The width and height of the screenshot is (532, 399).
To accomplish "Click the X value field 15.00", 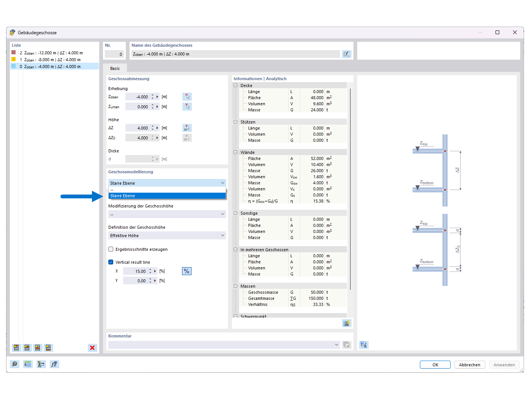I will (135, 271).
